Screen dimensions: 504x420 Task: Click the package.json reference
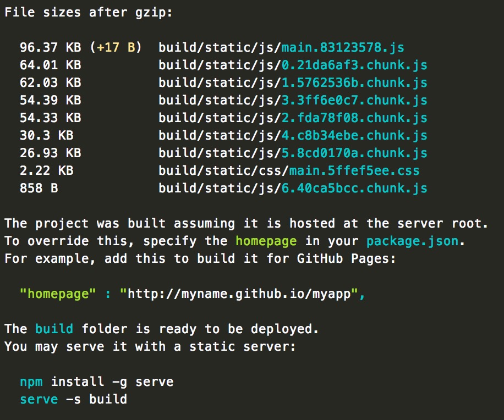coord(413,241)
